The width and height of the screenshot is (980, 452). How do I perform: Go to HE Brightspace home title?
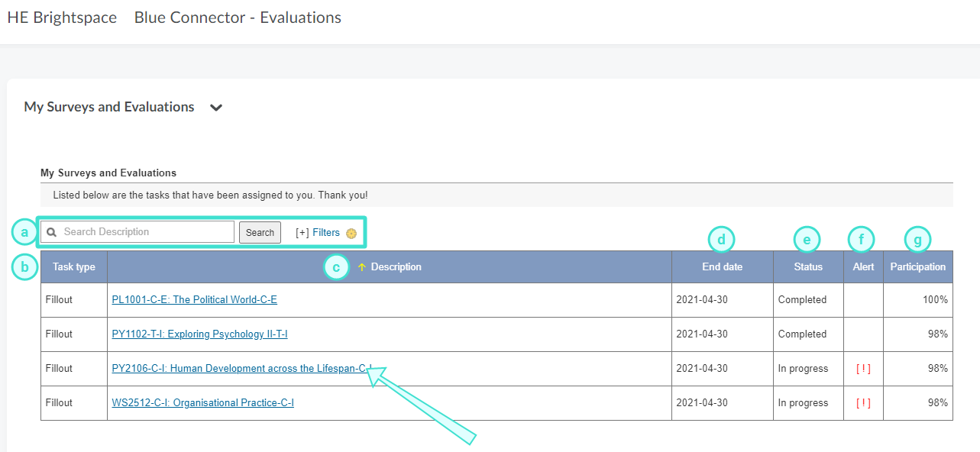pos(62,18)
